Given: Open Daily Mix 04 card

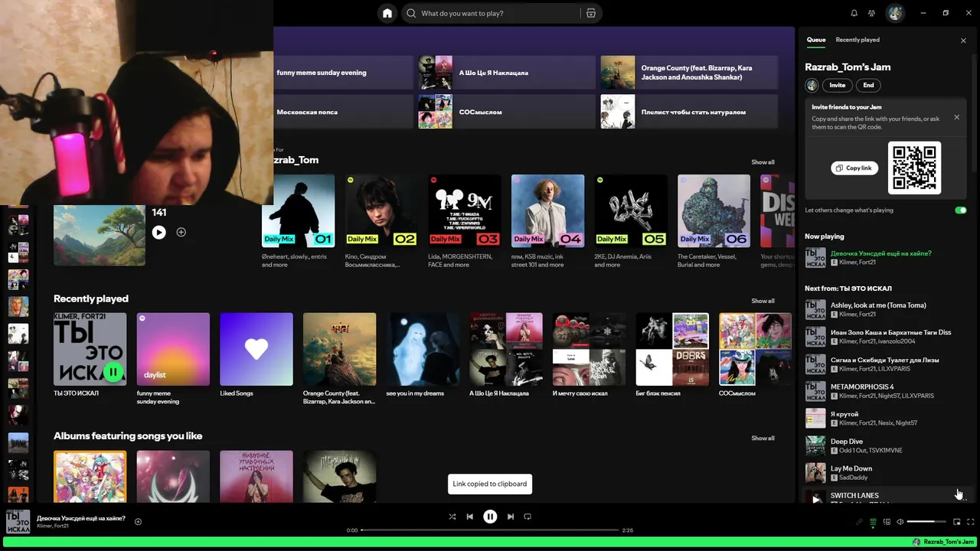Looking at the screenshot, I should coord(547,221).
